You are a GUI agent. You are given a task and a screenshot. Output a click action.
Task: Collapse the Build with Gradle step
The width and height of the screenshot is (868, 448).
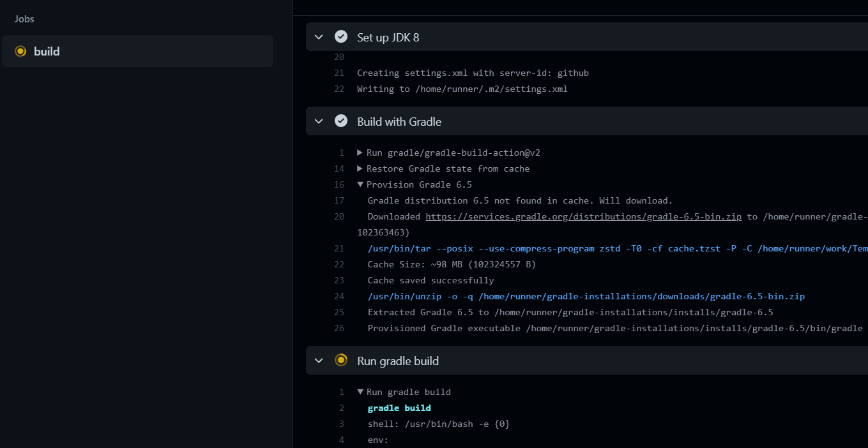[x=319, y=121]
